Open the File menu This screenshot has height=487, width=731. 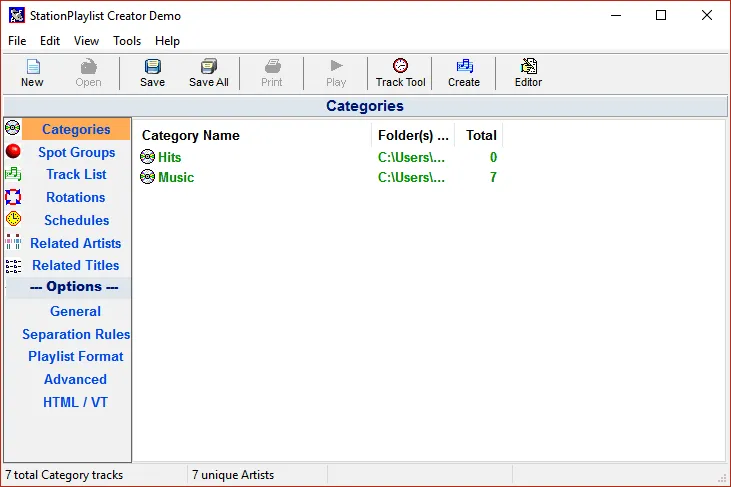coord(17,41)
